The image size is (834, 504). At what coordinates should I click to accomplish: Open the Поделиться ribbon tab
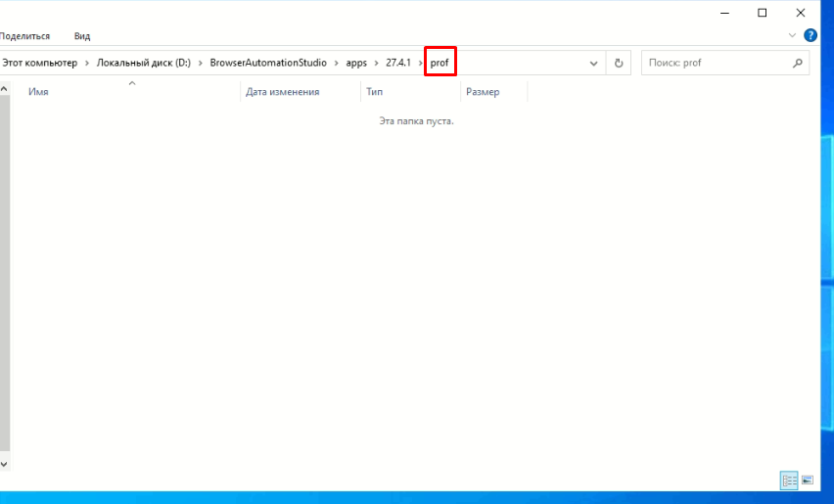pos(25,35)
